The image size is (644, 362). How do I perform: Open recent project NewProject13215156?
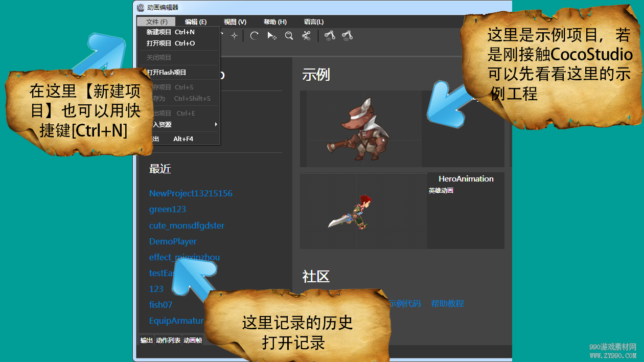coord(191,193)
